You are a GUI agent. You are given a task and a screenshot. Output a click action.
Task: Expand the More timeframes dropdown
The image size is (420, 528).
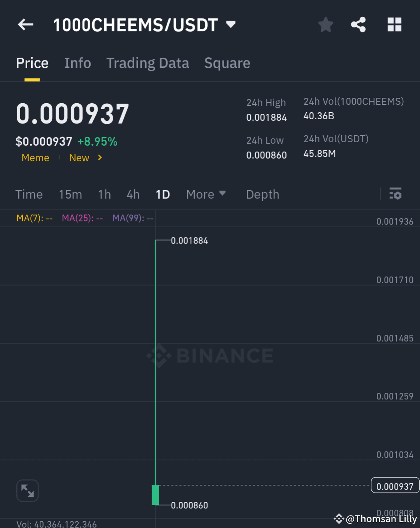(x=206, y=194)
